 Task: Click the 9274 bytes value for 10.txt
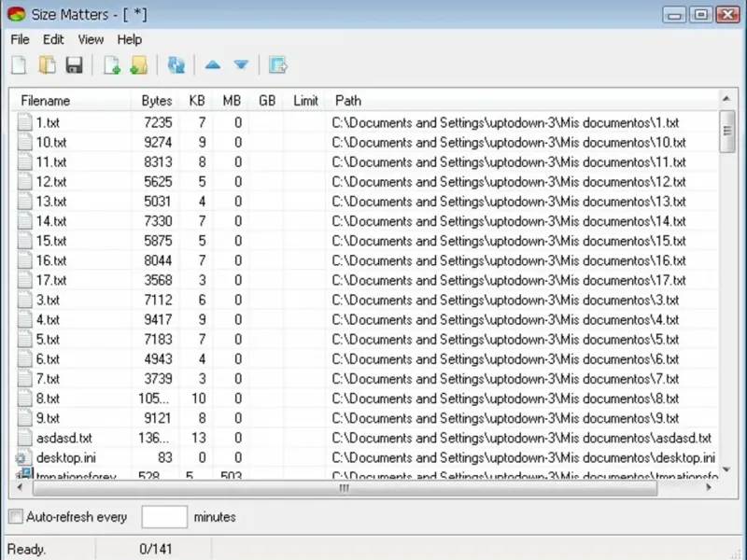158,143
